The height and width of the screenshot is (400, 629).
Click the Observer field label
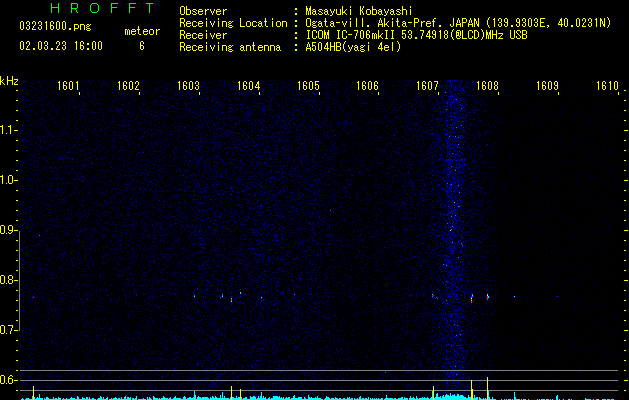click(x=203, y=11)
